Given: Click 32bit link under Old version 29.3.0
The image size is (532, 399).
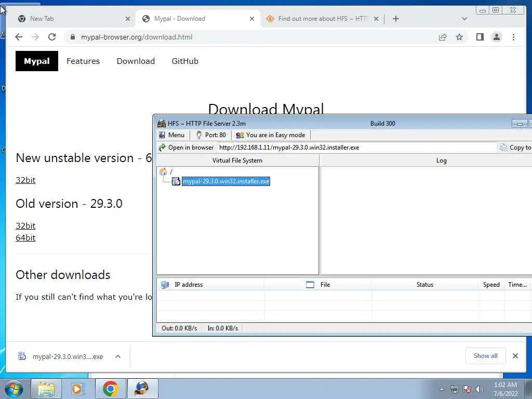Looking at the screenshot, I should (25, 226).
